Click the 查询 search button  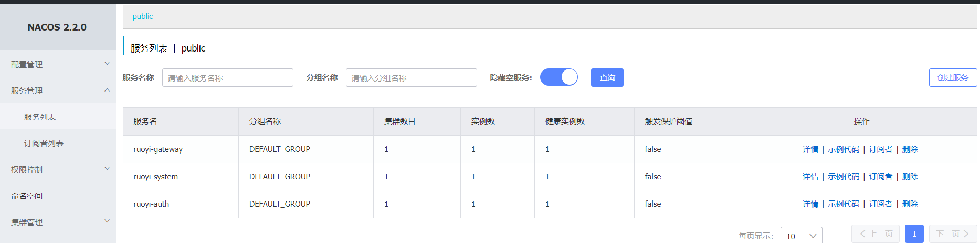tap(607, 77)
